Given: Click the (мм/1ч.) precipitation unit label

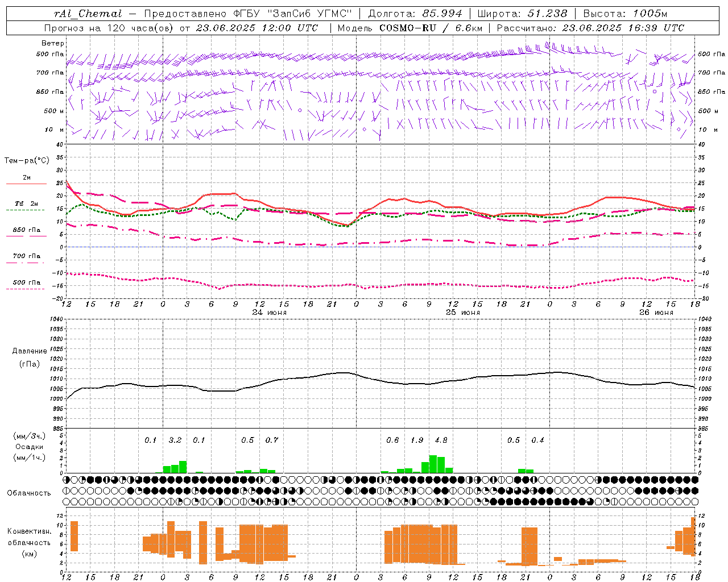Looking at the screenshot, I should point(29,458).
